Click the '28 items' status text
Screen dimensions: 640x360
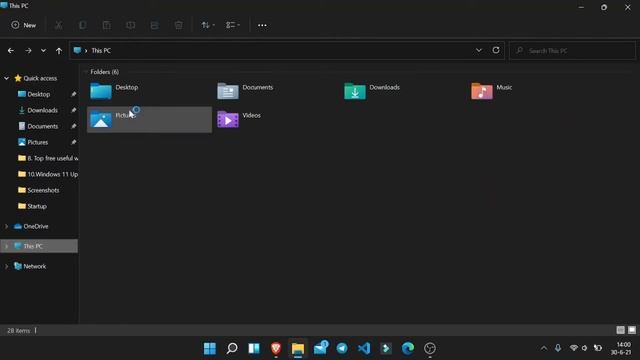(x=18, y=331)
